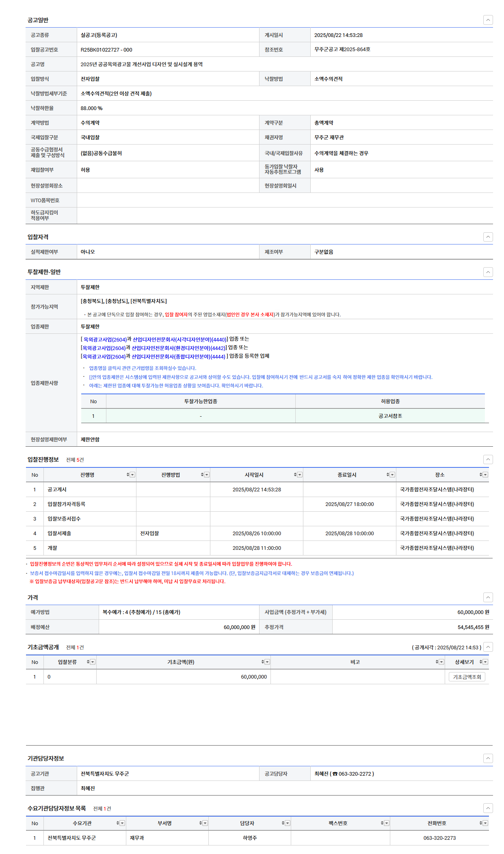Click the phone number 063-320-2273

tap(439, 838)
